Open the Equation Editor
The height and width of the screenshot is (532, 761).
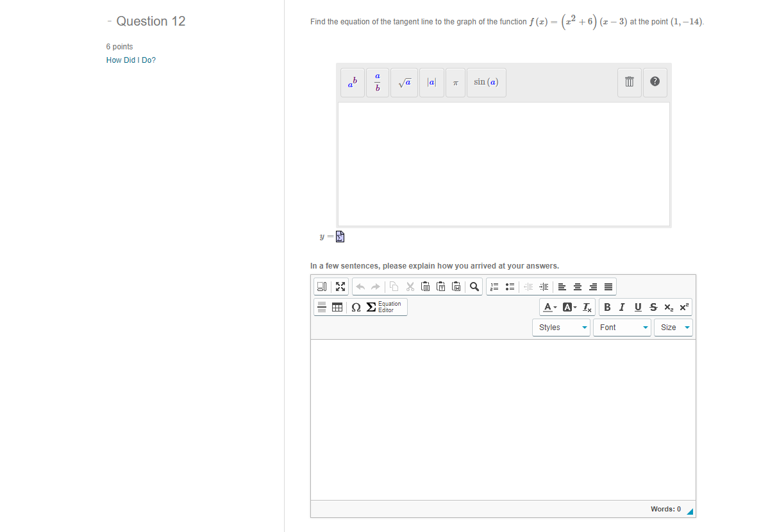coord(384,307)
